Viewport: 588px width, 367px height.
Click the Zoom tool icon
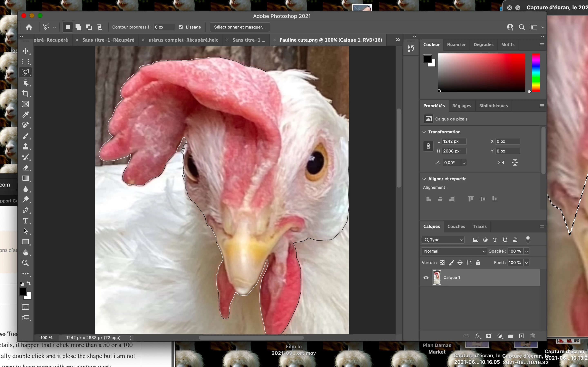pyautogui.click(x=26, y=263)
